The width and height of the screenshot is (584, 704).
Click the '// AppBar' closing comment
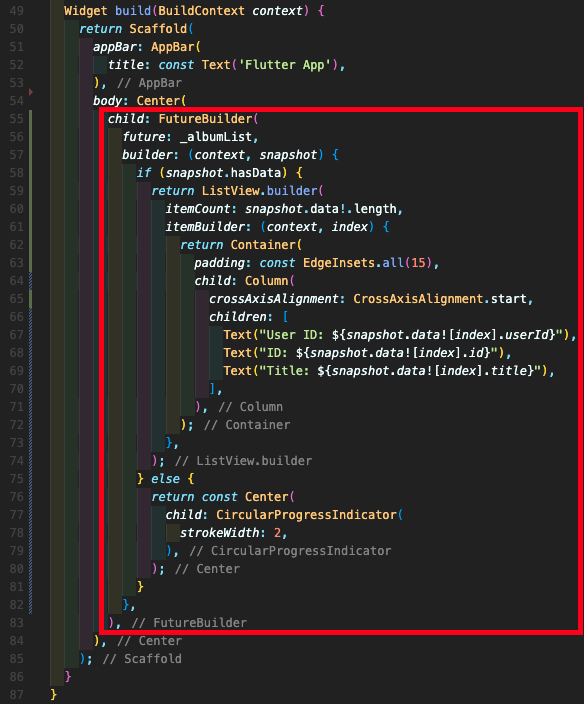click(149, 83)
